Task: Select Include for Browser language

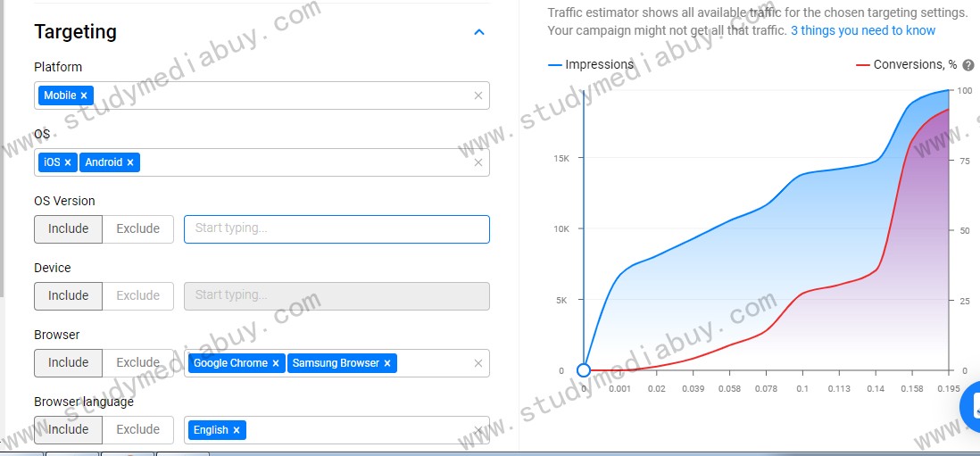Action: pos(68,429)
